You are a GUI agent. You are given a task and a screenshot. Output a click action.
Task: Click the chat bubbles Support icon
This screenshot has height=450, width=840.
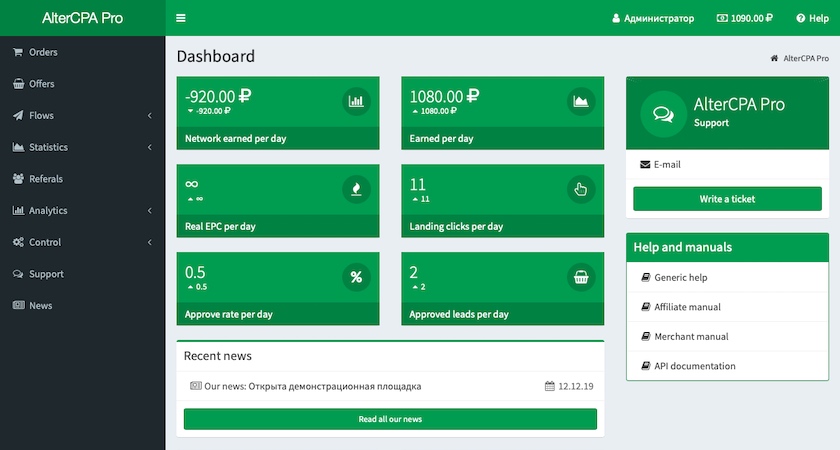(662, 113)
